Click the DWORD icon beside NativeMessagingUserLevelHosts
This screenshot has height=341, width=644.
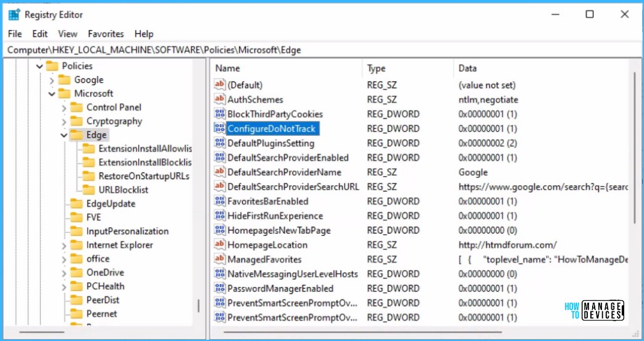(x=220, y=274)
